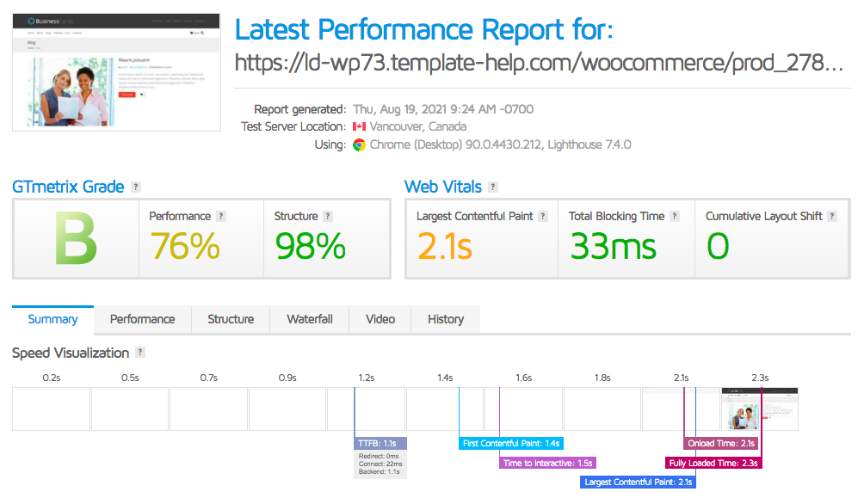
Task: Select the Summary tab
Action: (52, 319)
